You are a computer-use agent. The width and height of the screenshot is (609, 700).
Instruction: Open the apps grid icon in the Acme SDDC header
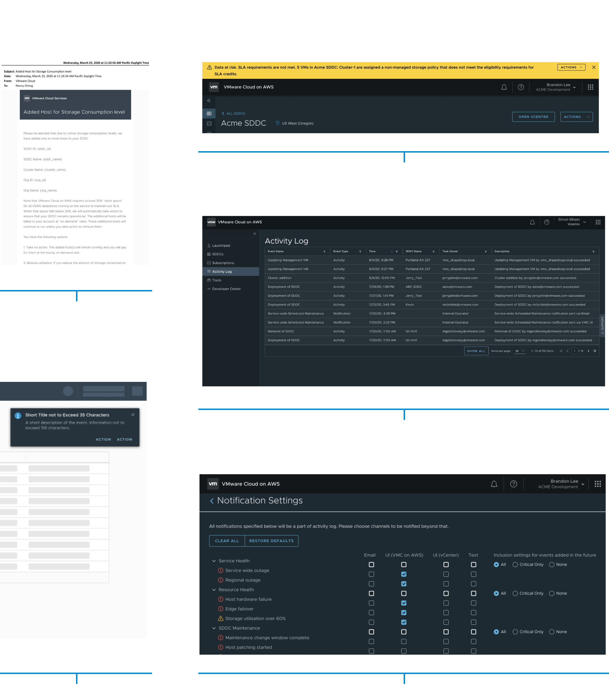(591, 87)
